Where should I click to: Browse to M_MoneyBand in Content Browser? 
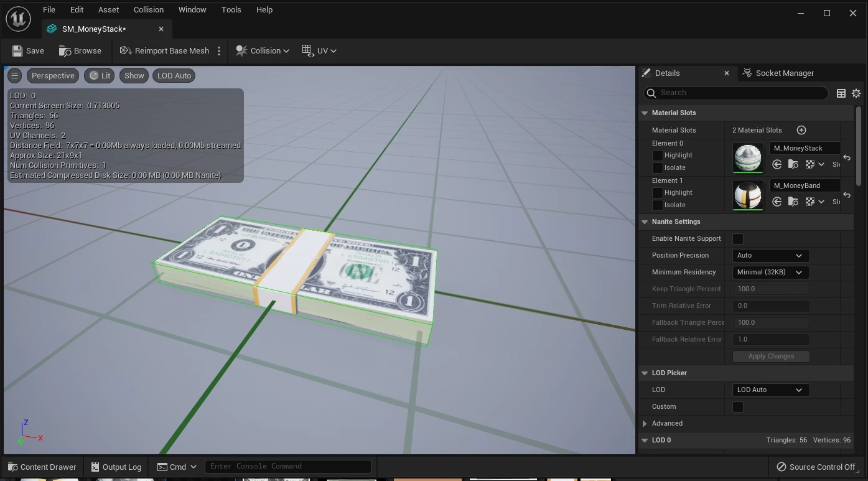click(793, 202)
